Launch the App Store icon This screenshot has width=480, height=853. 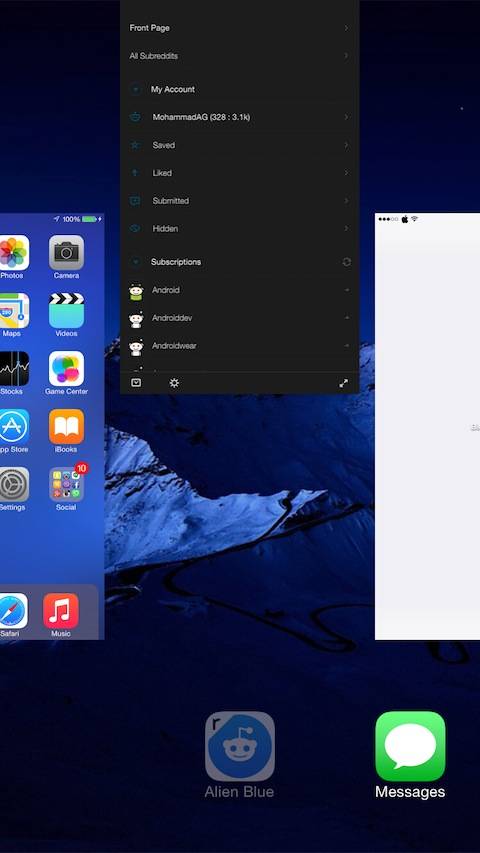13,426
